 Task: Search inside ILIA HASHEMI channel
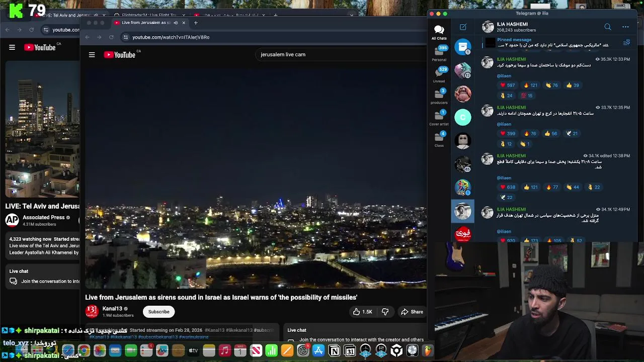point(608,27)
